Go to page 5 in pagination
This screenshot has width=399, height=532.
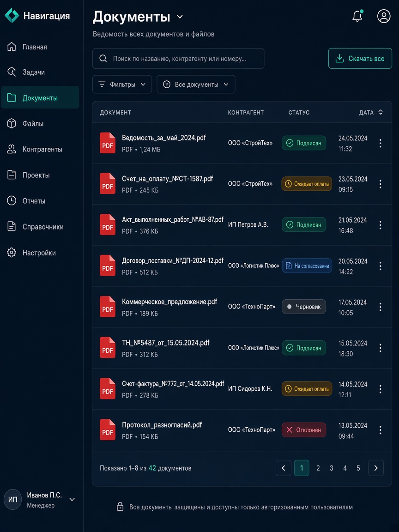[x=358, y=468]
